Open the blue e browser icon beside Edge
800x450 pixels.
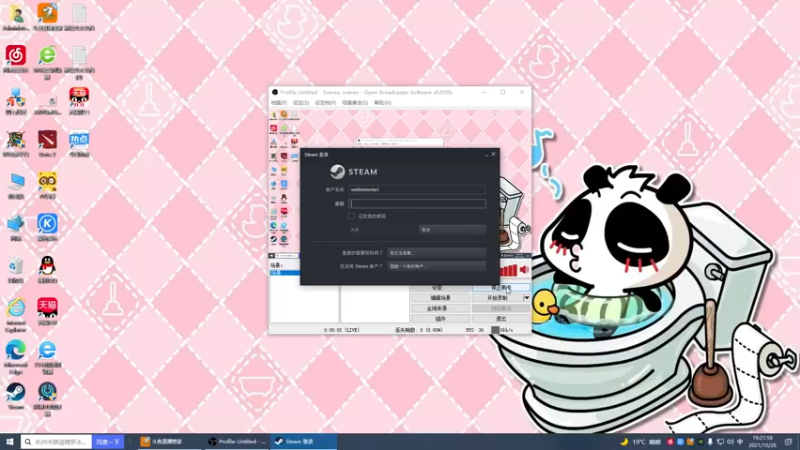47,351
